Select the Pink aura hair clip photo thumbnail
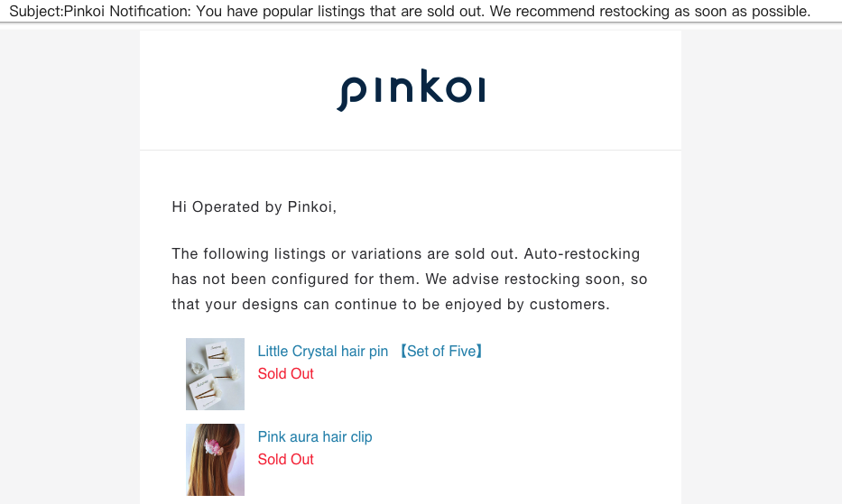Image resolution: width=842 pixels, height=504 pixels. pos(215,460)
